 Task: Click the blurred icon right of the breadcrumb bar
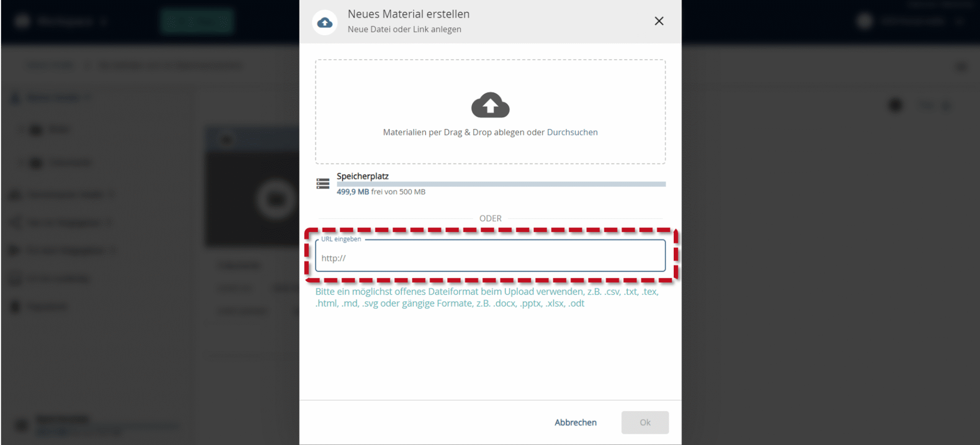coord(962,66)
